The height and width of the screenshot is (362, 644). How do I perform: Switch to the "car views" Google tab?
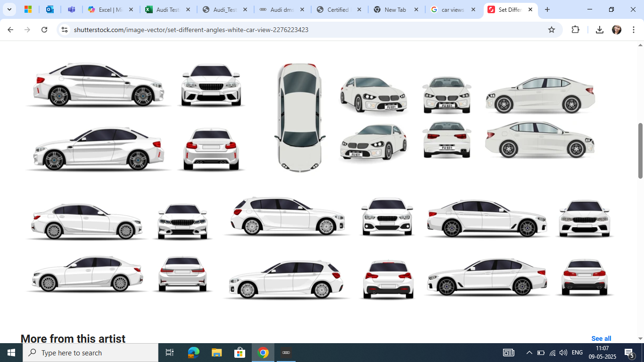(x=452, y=9)
